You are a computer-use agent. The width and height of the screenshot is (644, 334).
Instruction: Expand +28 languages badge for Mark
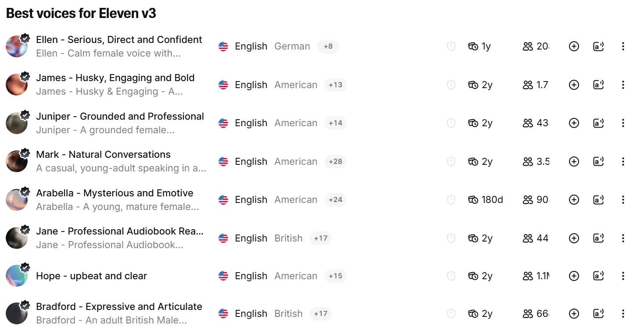(336, 162)
